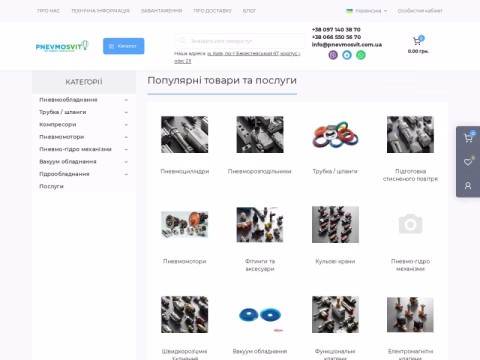Open Пневмо-гідро механізми placeholder camera image
Viewport: 480px width, 360px height.
[410, 224]
